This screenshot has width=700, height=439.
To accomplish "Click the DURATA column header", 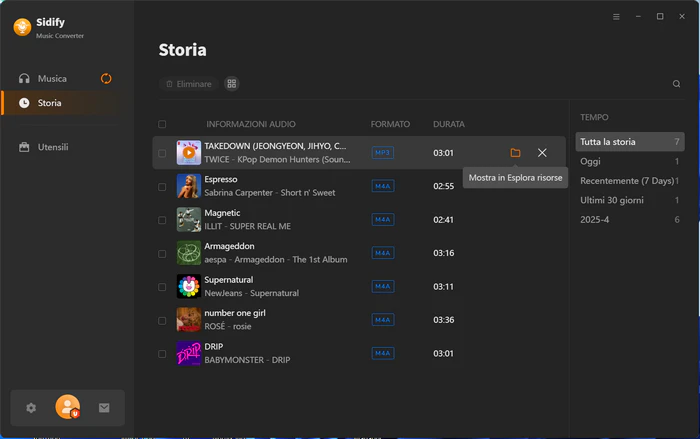I will coord(449,124).
